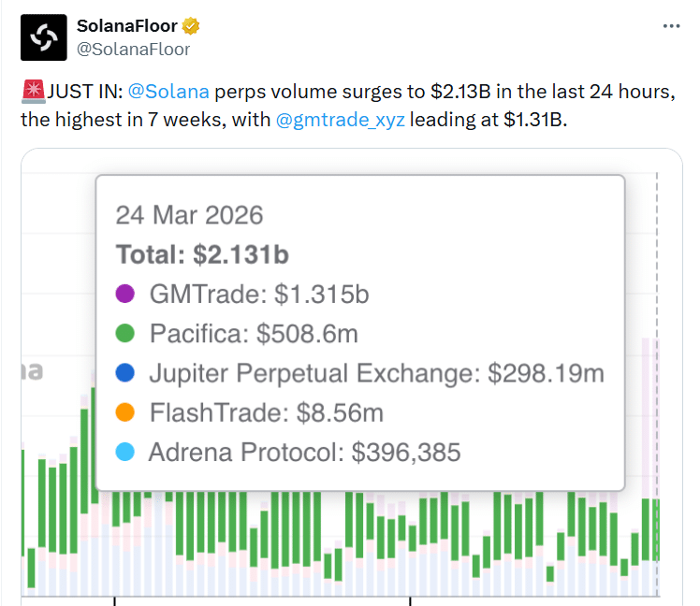Click the GMTrade: $1.315b tooltip entry
The width and height of the screenshot is (700, 606).
click(x=259, y=296)
